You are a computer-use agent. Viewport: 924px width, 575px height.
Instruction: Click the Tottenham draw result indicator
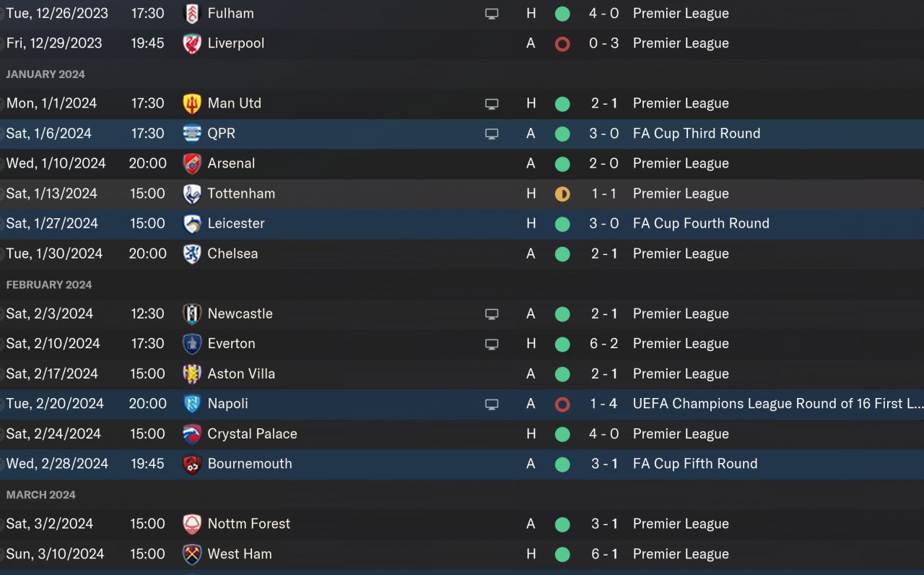click(562, 194)
